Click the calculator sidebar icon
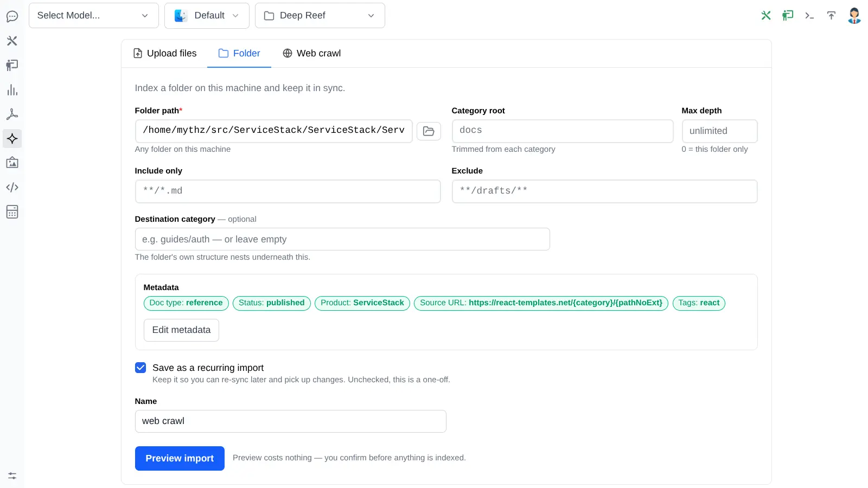Image resolution: width=868 pixels, height=488 pixels. (x=12, y=212)
